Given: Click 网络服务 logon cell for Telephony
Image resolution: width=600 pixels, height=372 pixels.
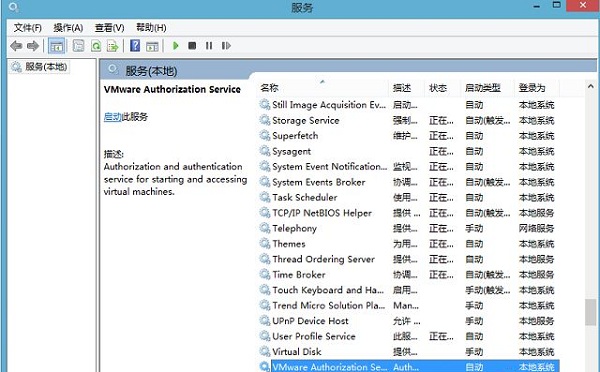Looking at the screenshot, I should click(x=536, y=228).
